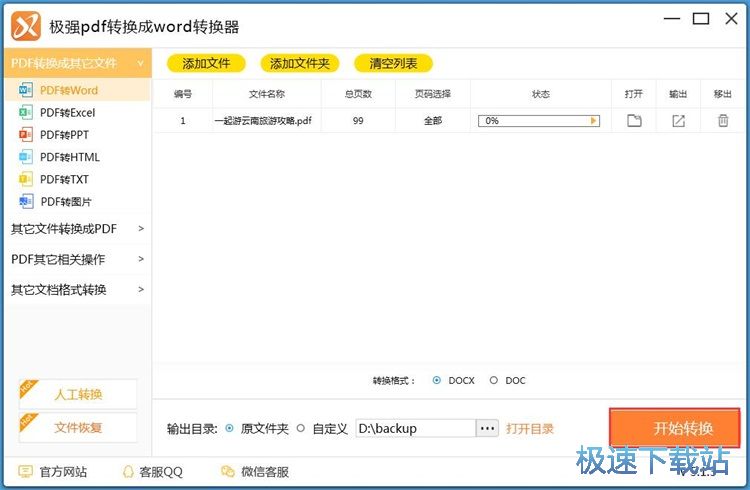Select the PDF转Word sidebar item

pos(77,90)
